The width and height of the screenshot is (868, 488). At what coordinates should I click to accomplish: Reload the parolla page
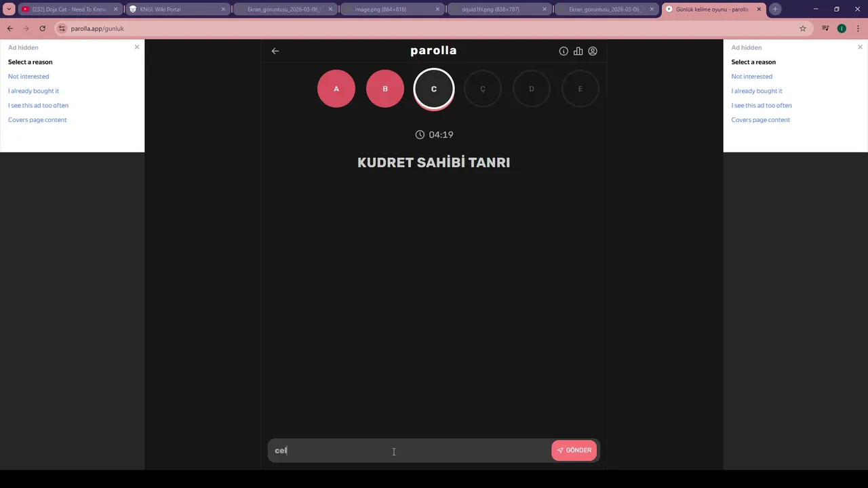[x=42, y=28]
